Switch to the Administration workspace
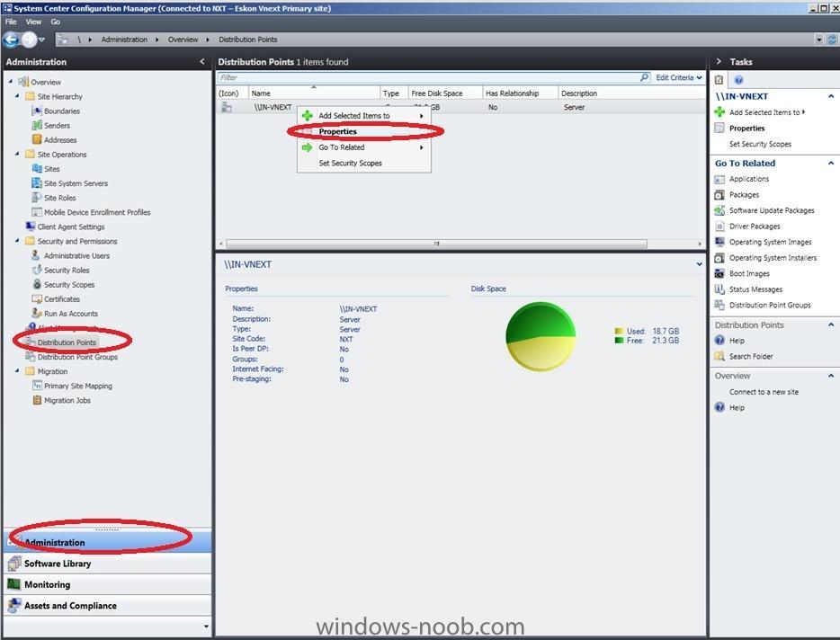 point(107,543)
